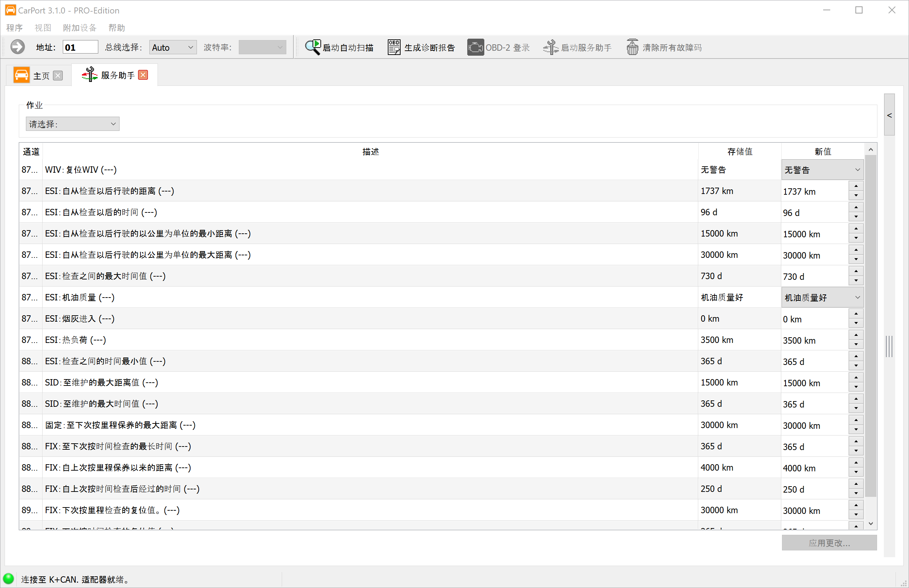Click the 地址 input field

(x=80, y=48)
